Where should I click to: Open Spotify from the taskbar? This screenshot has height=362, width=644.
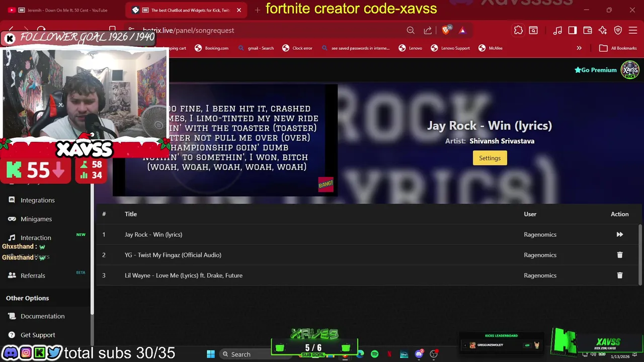[x=374, y=354]
